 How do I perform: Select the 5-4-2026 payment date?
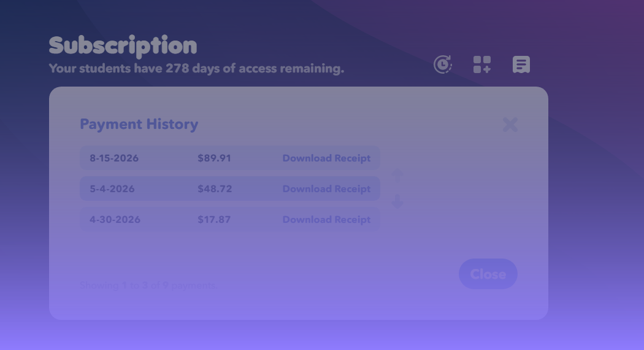pyautogui.click(x=112, y=189)
